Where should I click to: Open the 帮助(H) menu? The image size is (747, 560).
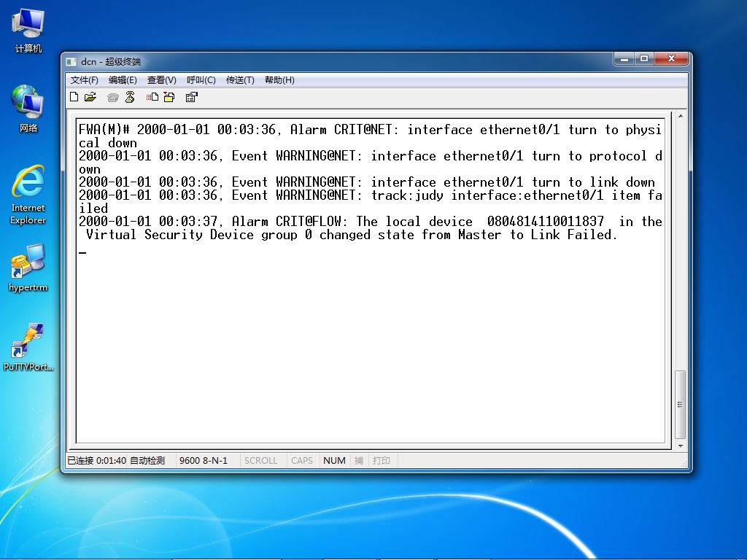coord(279,80)
